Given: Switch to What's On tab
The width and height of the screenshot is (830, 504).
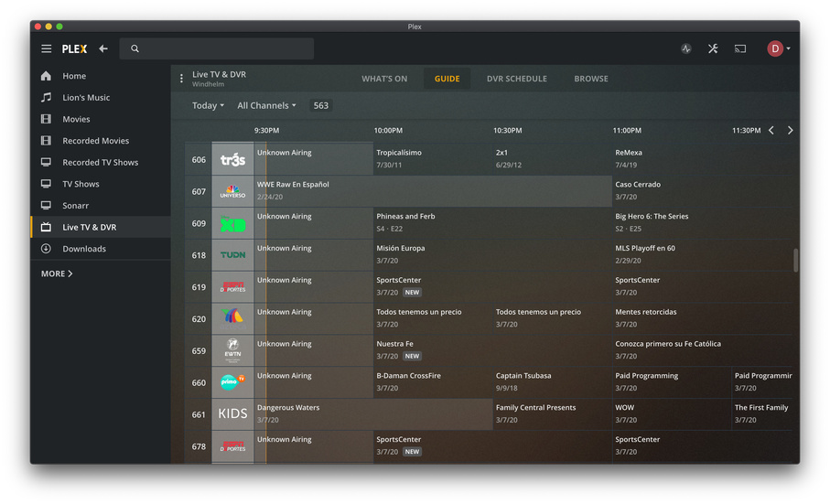Looking at the screenshot, I should [x=384, y=79].
